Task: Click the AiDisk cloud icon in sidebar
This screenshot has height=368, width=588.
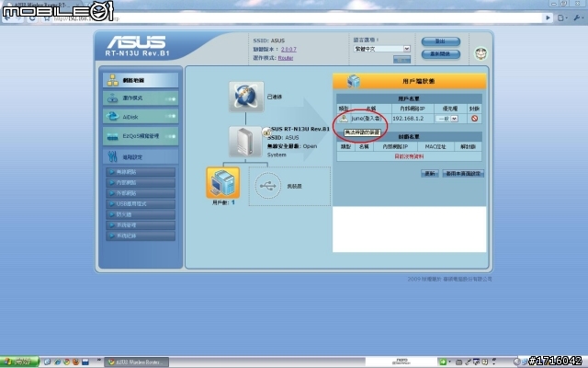Action: (112, 117)
